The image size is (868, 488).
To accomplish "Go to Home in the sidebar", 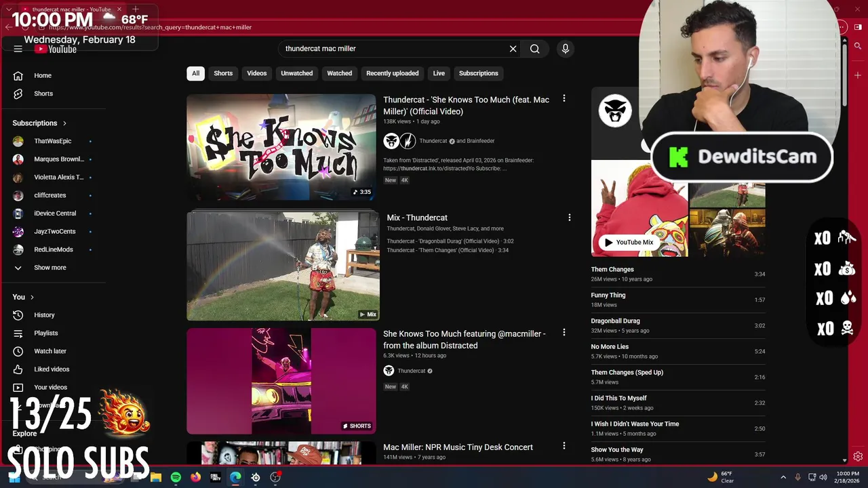I will click(42, 75).
